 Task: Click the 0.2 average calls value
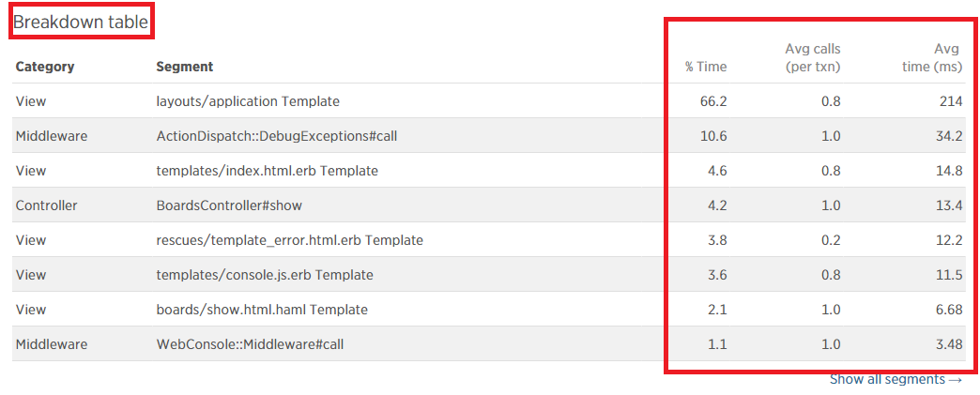[831, 240]
